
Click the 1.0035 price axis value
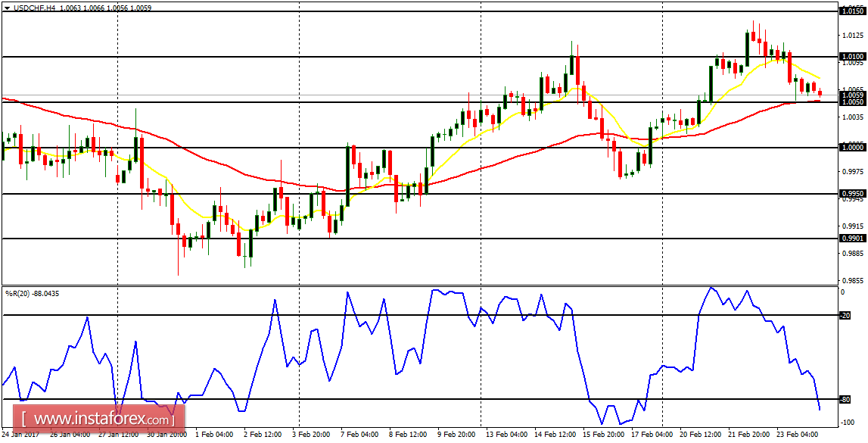(853, 117)
